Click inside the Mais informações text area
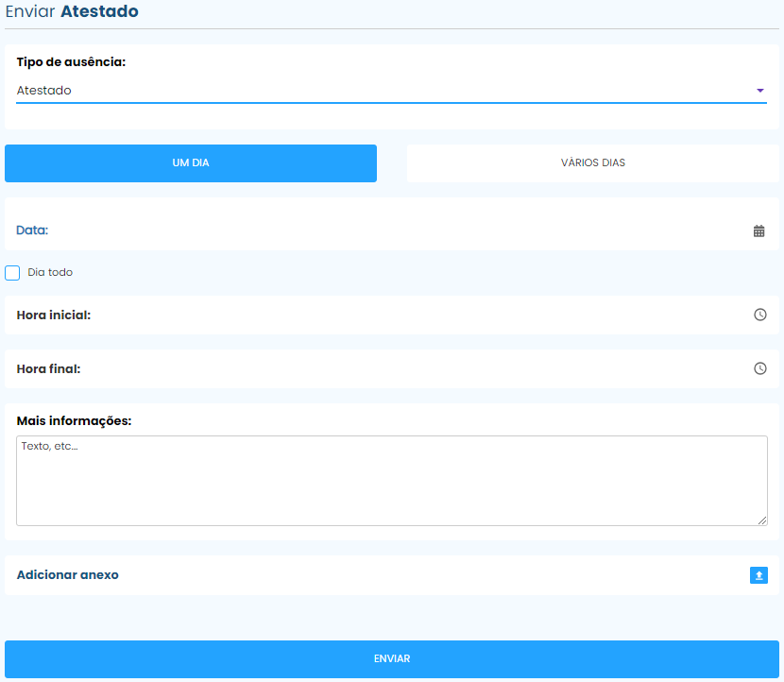The width and height of the screenshot is (784, 682). pos(391,480)
